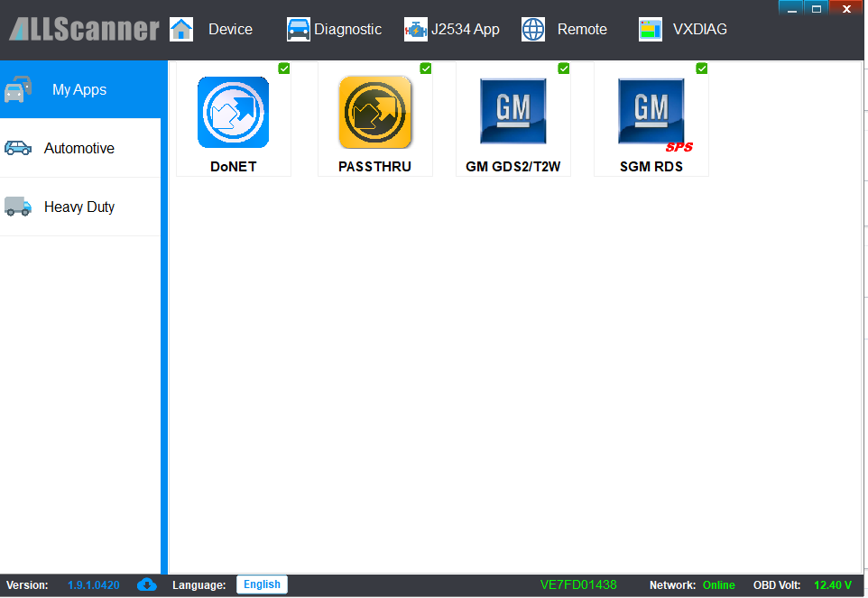This screenshot has height=598, width=868.
Task: Close the ALLScanner window
Action: 846,8
